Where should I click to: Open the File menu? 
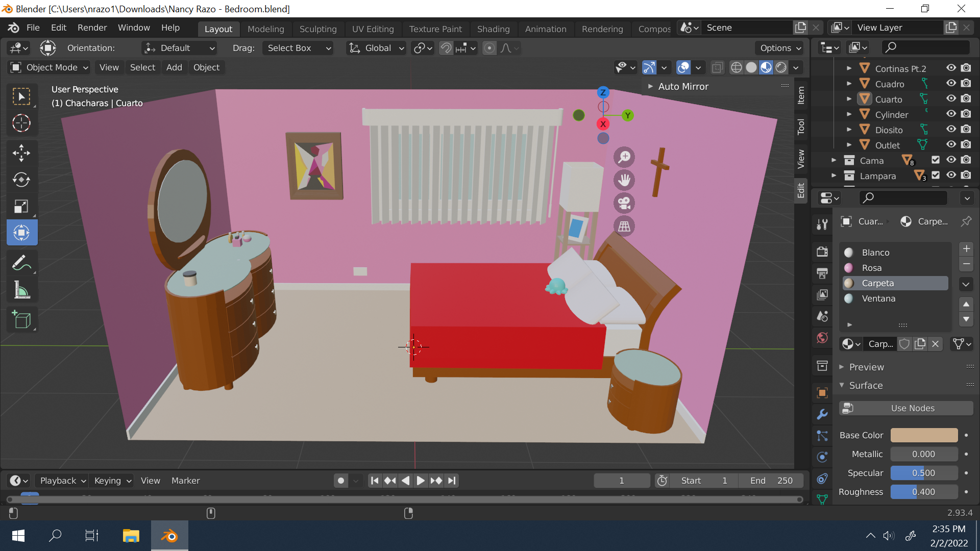(33, 28)
